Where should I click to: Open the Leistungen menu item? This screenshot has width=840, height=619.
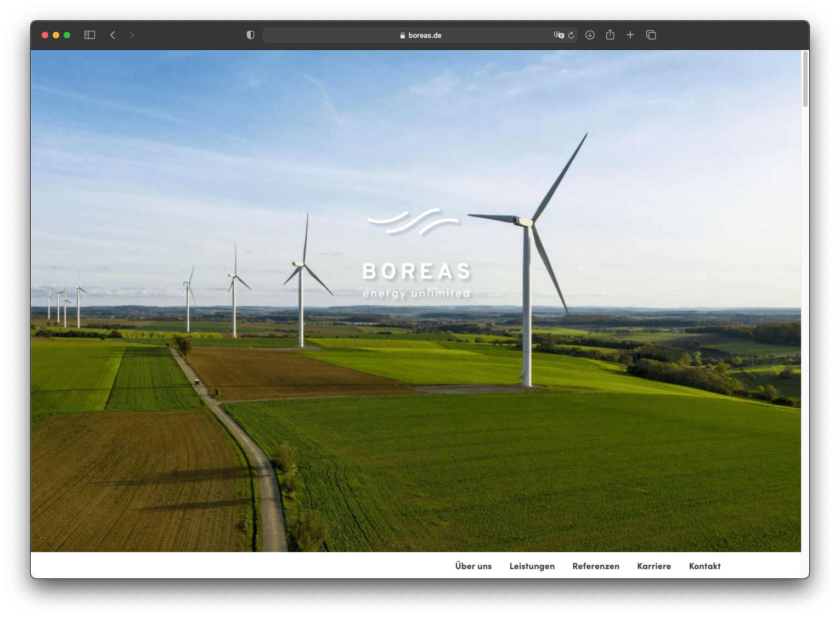pyautogui.click(x=532, y=566)
